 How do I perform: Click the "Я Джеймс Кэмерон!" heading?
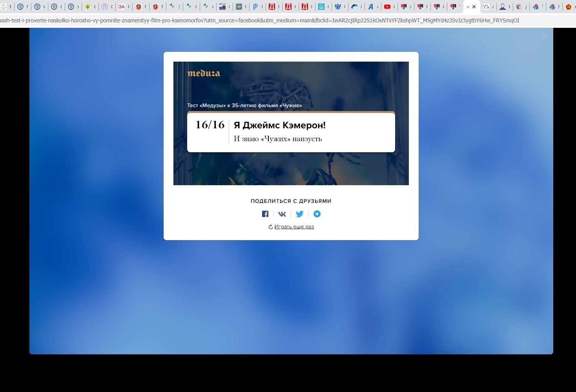[x=280, y=125]
